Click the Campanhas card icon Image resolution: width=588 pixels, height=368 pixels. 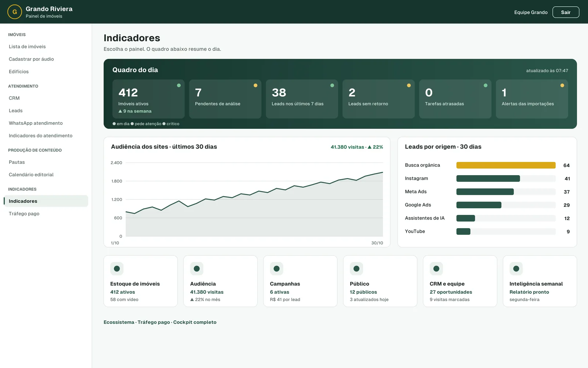[x=277, y=269]
